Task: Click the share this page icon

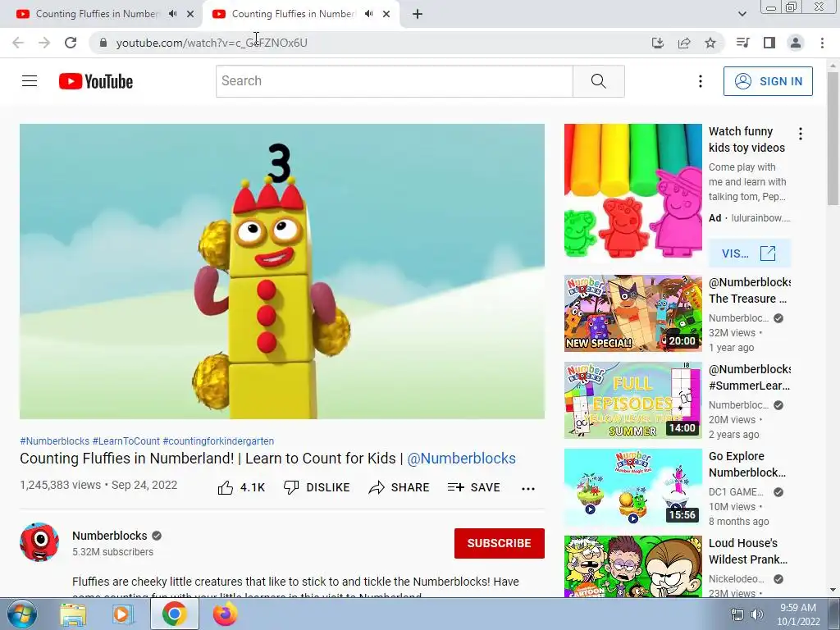Action: 684,43
